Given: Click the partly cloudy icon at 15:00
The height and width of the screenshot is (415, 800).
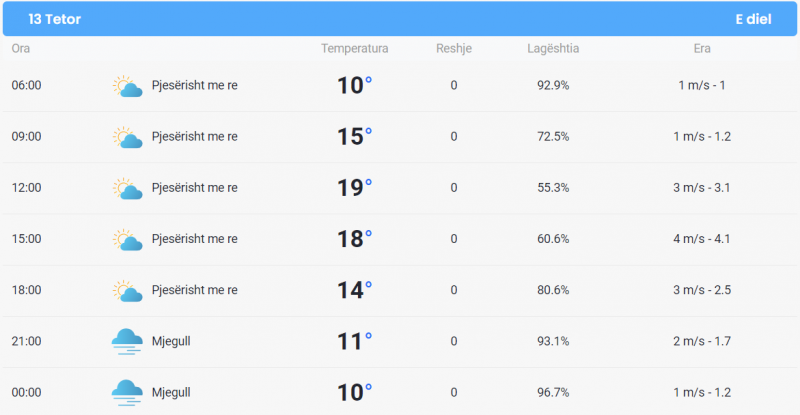Looking at the screenshot, I should pyautogui.click(x=127, y=239).
